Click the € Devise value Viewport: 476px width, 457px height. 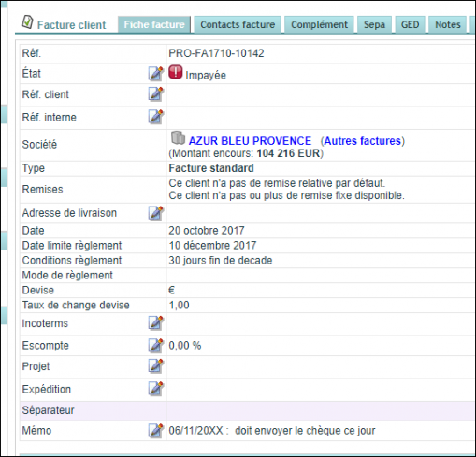(172, 291)
